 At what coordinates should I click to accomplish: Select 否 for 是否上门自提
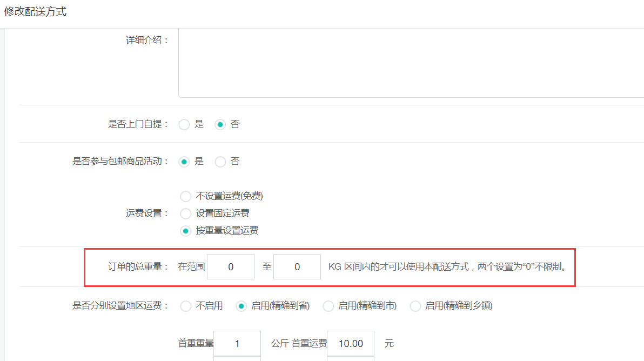click(220, 124)
